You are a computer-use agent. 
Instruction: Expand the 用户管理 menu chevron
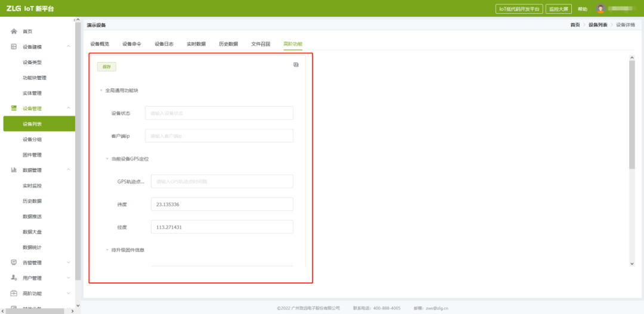(x=68, y=278)
